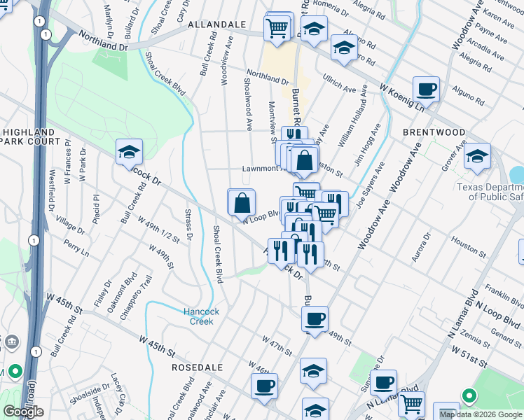This screenshot has width=524, height=420.
Task: Select the shopping bag marker near Lawnmont
Action: click(305, 162)
